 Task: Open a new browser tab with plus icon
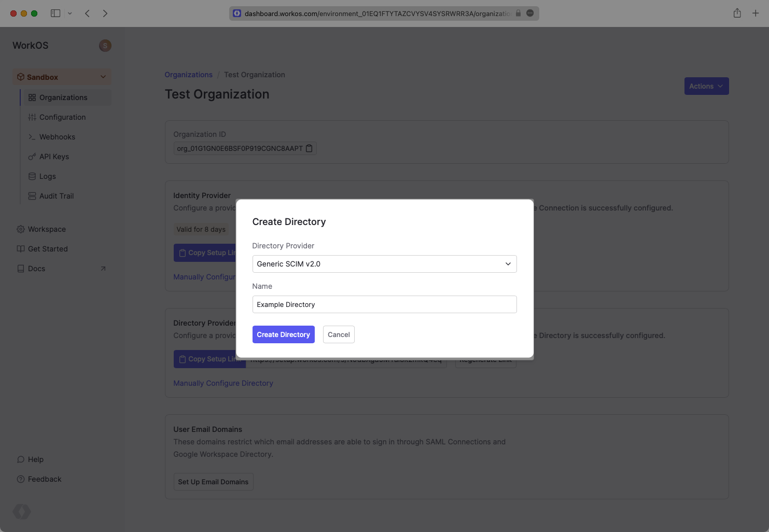[x=756, y=13]
